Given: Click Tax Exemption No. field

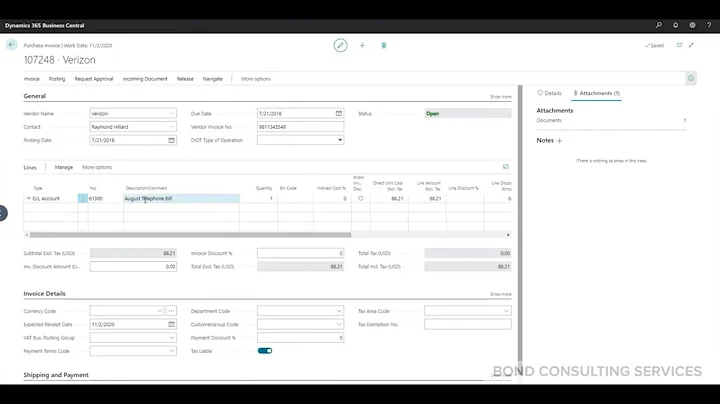Looking at the screenshot, I should tap(467, 324).
